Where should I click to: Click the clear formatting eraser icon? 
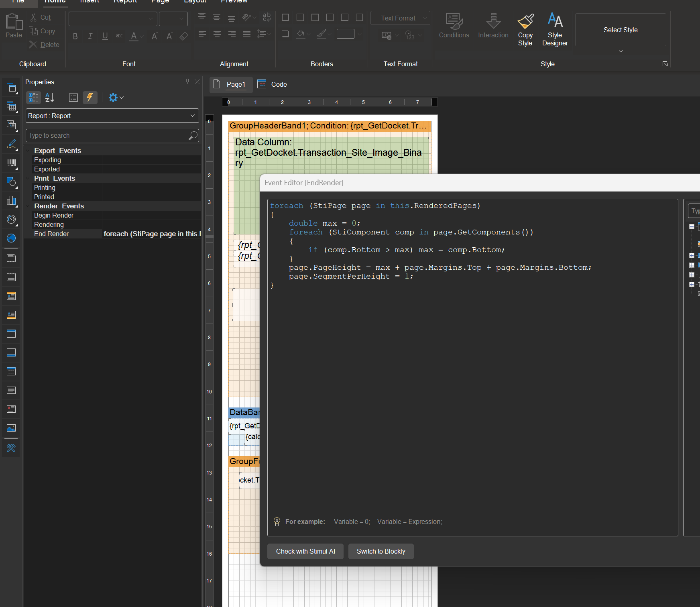point(184,36)
